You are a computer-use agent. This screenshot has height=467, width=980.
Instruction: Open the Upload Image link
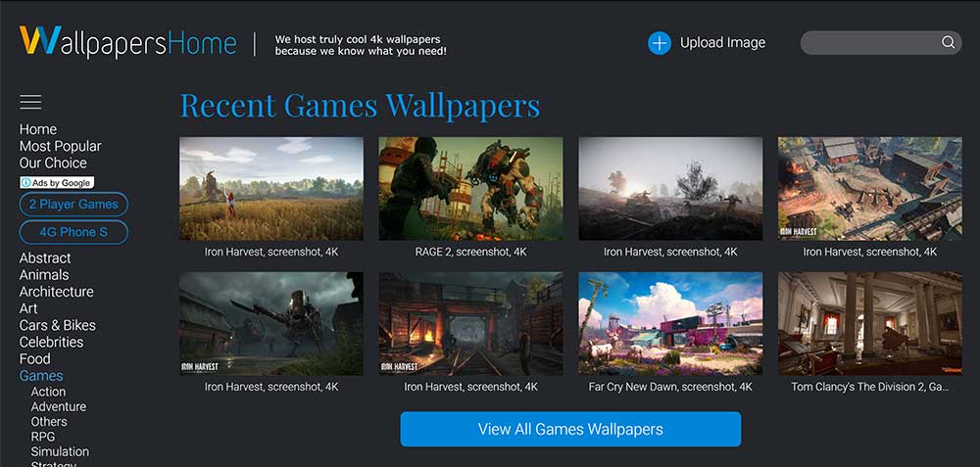click(x=722, y=43)
